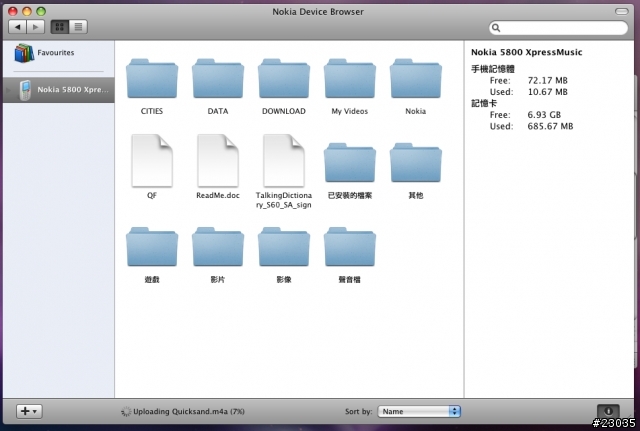The height and width of the screenshot is (431, 640).
Task: Select the TalkingDictionary_S60_SA_sign file
Action: point(284,160)
